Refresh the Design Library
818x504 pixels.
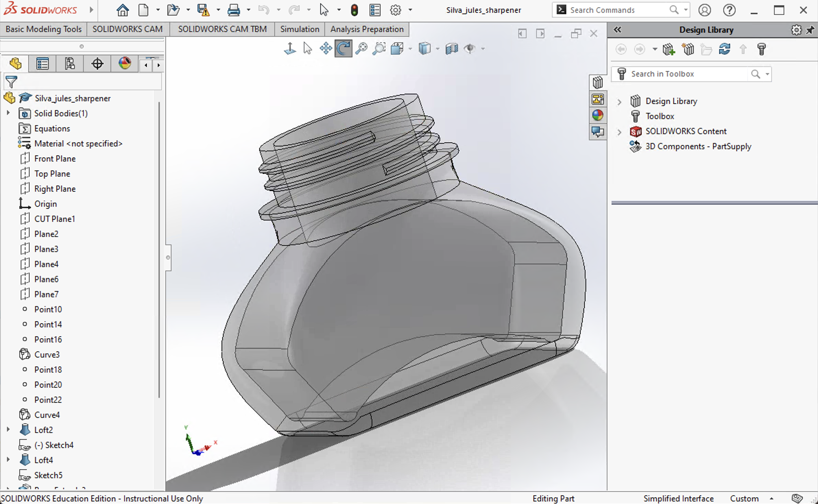[724, 49]
